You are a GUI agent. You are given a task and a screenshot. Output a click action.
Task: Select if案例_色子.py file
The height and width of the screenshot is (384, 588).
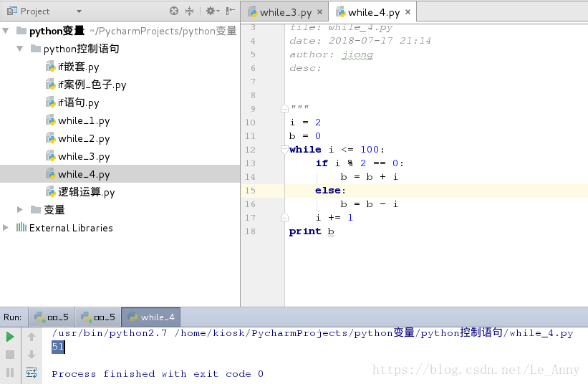point(92,85)
